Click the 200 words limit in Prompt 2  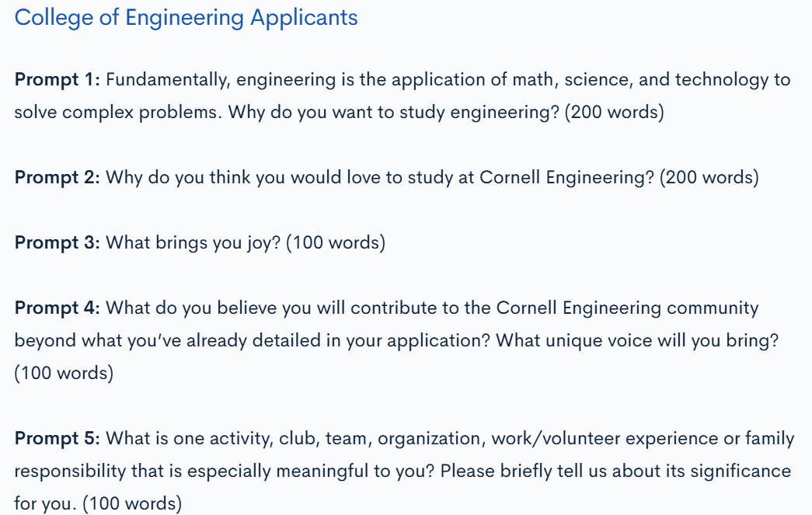tap(709, 178)
